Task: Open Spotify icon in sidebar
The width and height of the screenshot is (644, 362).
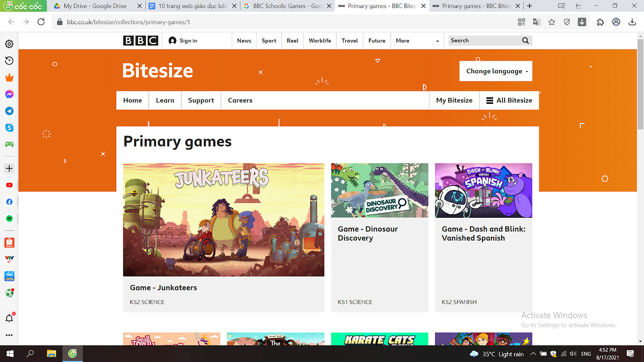Action: click(x=9, y=219)
